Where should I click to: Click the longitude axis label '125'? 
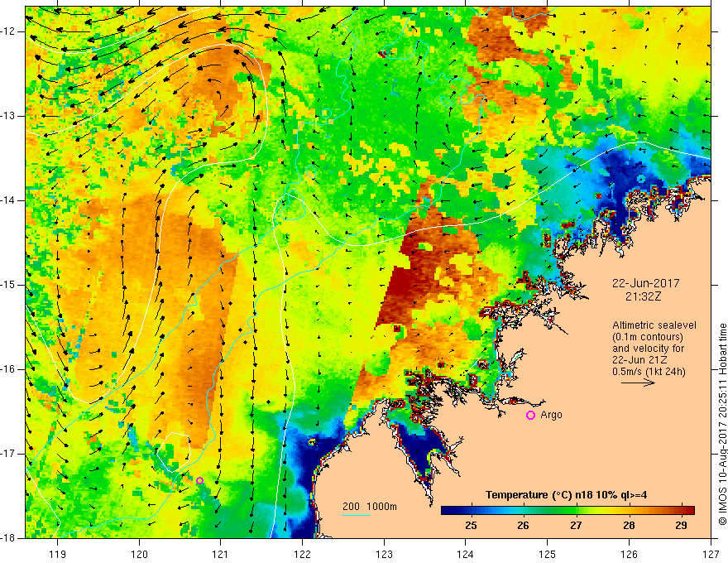click(x=548, y=554)
